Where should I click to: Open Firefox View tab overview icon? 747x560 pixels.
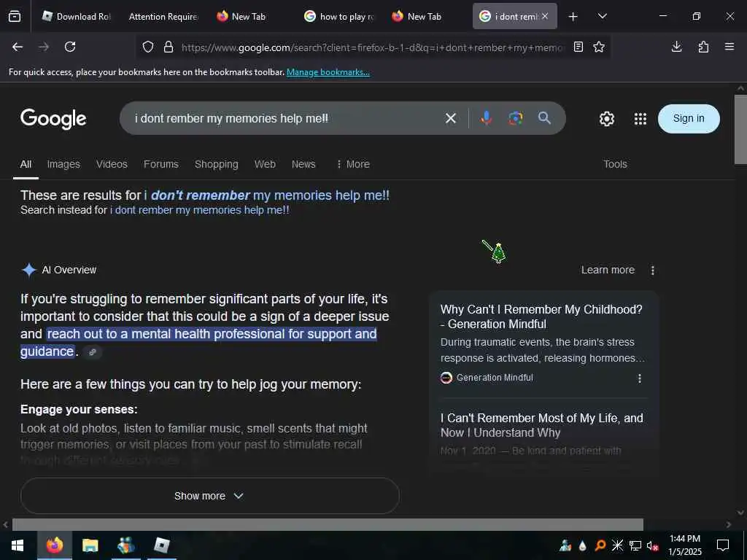coord(15,16)
